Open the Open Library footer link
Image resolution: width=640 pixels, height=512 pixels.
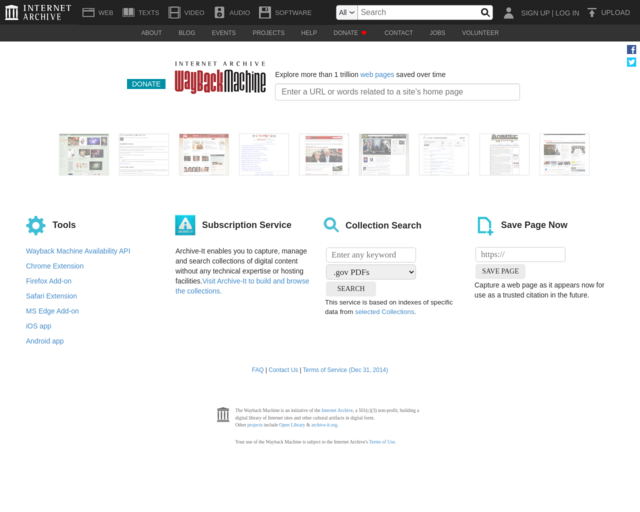coord(292,425)
